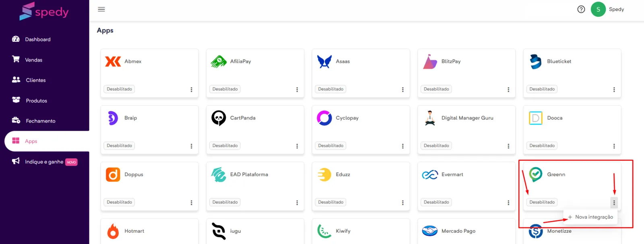The height and width of the screenshot is (244, 644).
Task: Open the three-dot menu on Evermart card
Action: 508,203
